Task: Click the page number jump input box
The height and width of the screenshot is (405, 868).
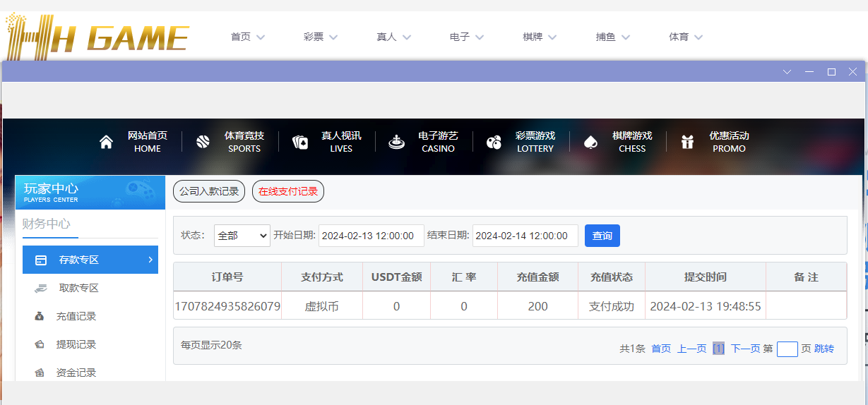Action: [x=787, y=349]
